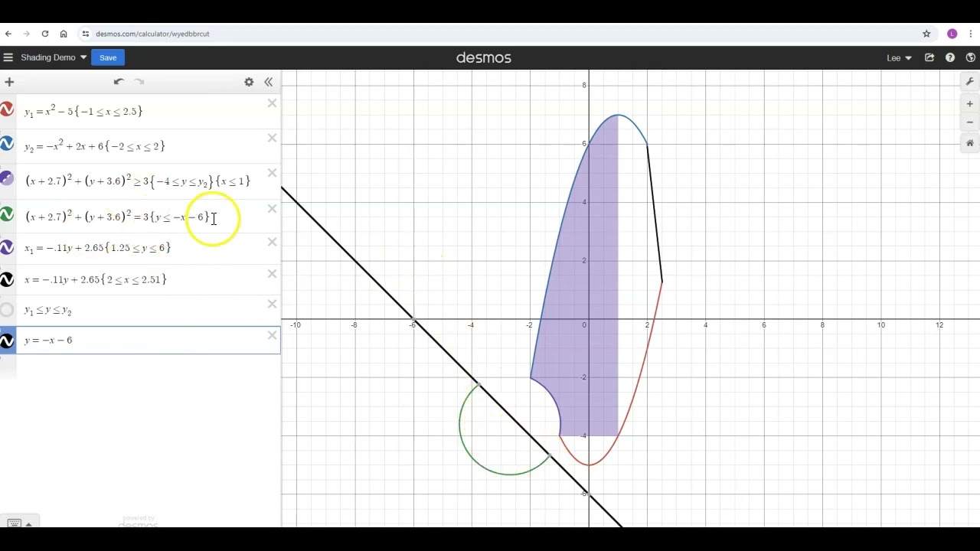The image size is (980, 551).
Task: Click the browser address bar URL
Action: (x=152, y=34)
